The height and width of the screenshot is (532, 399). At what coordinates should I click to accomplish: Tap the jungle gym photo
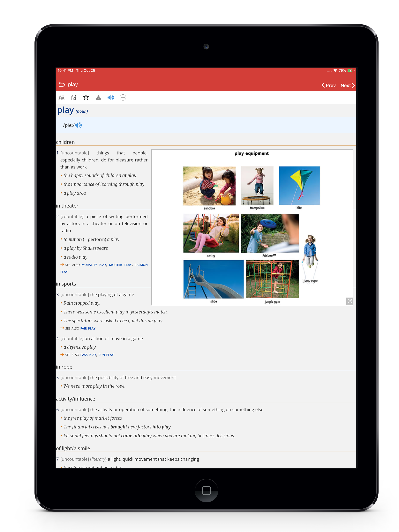pyautogui.click(x=272, y=279)
